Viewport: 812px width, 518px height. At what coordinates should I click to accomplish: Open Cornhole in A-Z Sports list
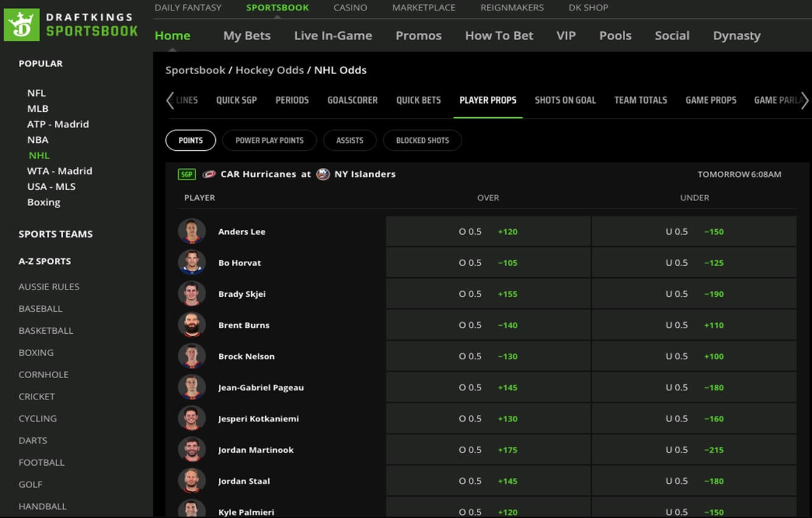click(44, 375)
